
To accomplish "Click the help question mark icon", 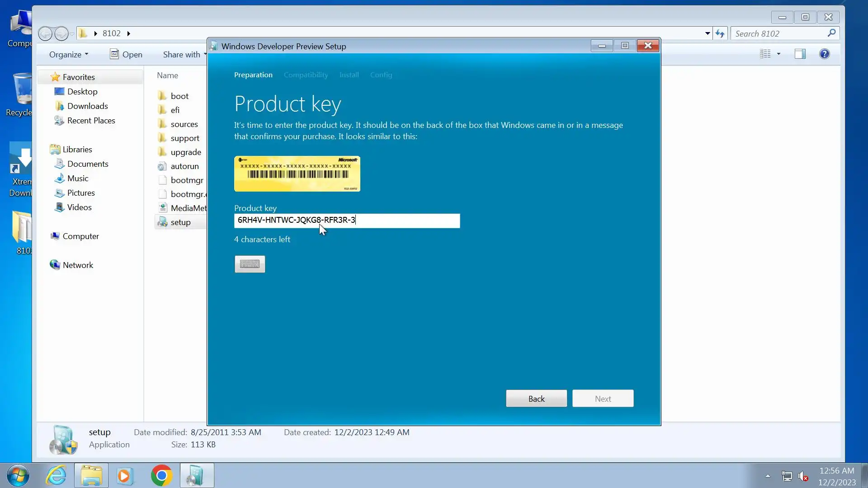I will coord(824,54).
